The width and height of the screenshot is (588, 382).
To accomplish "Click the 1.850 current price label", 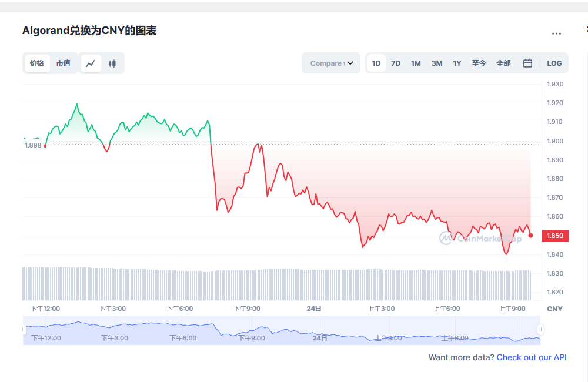I will (555, 236).
